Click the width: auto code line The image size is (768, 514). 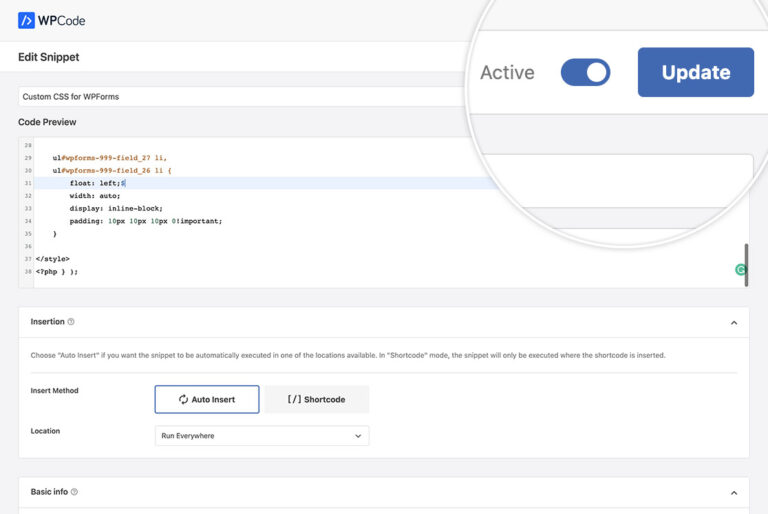pyautogui.click(x=95, y=196)
